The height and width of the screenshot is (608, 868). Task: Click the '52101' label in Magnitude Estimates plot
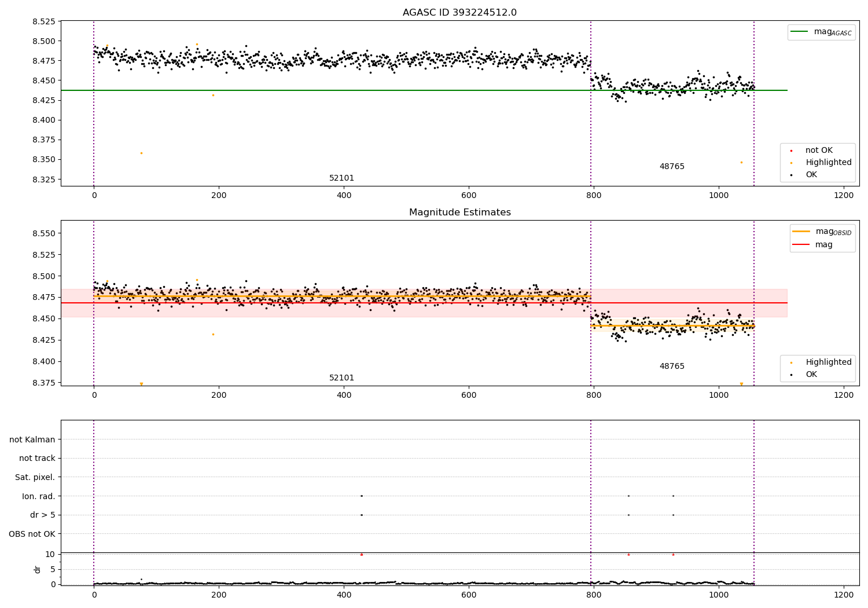341,378
